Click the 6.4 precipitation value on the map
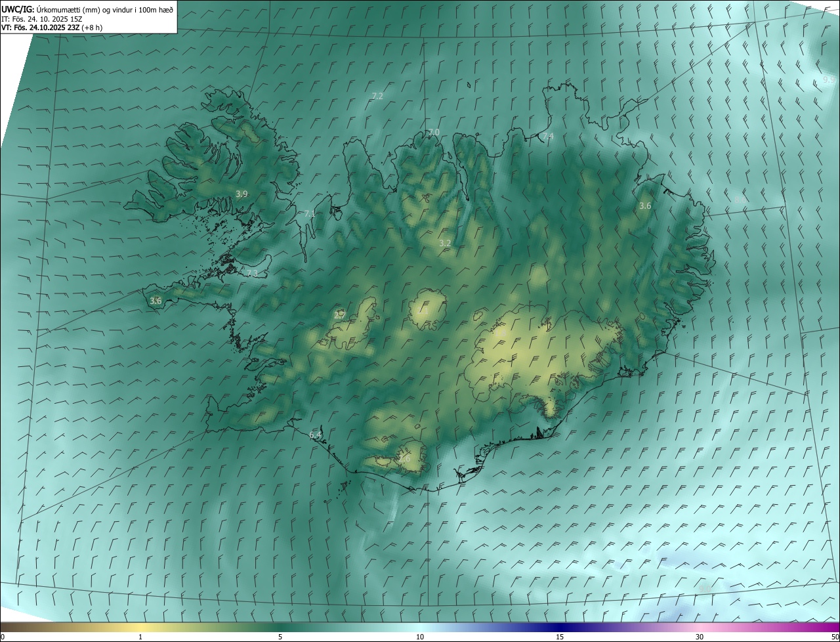This screenshot has width=840, height=642. point(316,435)
